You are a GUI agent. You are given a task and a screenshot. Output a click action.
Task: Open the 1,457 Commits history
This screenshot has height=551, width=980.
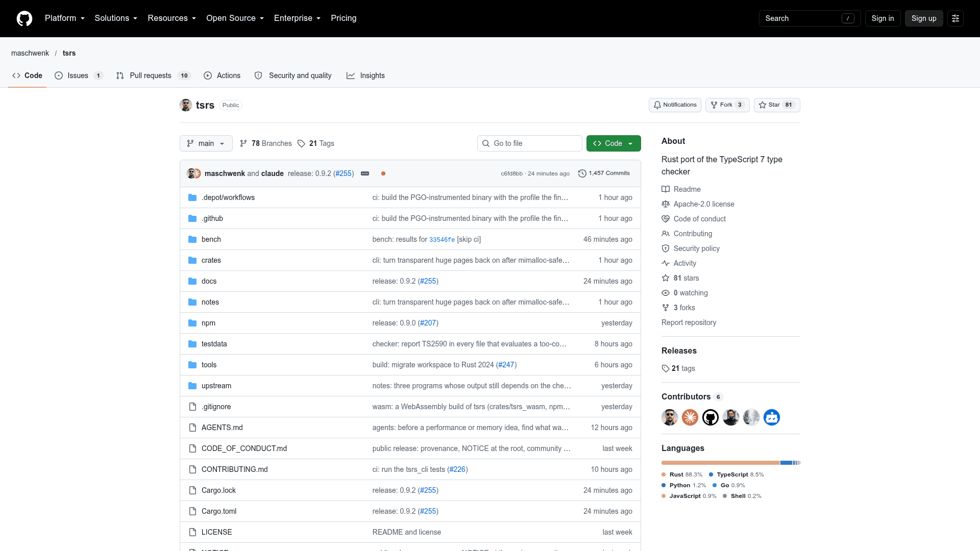tap(604, 173)
